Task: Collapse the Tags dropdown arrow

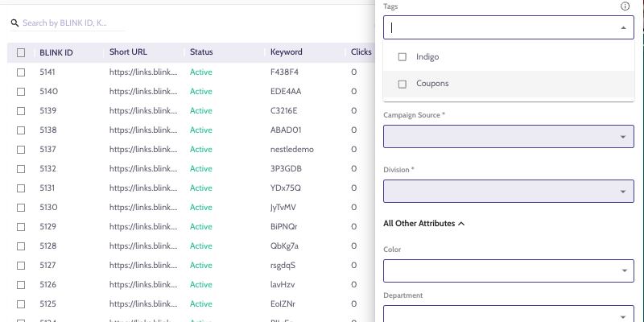Action: coord(622,27)
